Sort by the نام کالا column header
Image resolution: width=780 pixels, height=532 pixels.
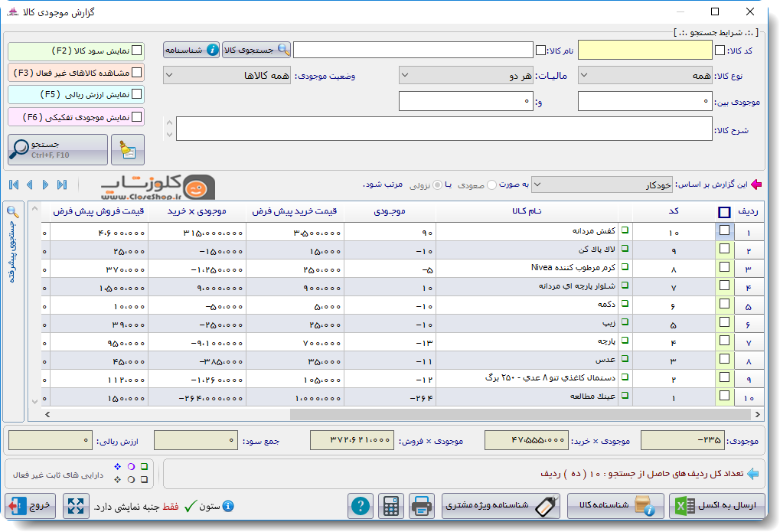coord(527,211)
